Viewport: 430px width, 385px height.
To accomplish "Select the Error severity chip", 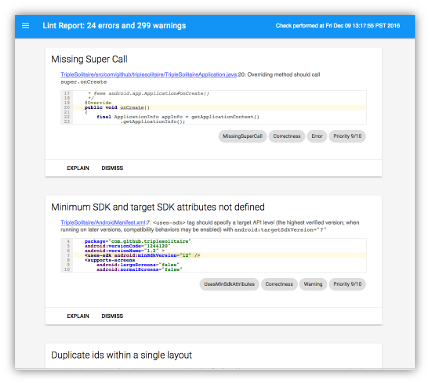I will pyautogui.click(x=317, y=136).
